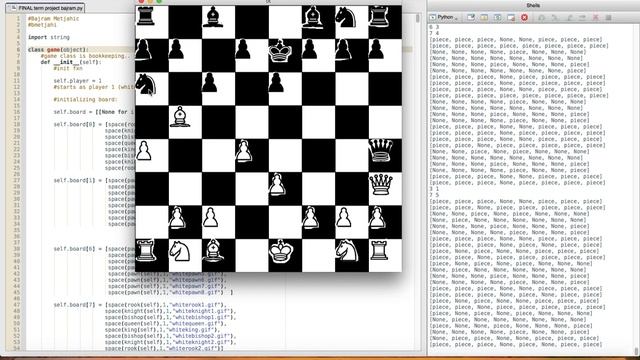Select the black bishop on f8

pos(313,18)
